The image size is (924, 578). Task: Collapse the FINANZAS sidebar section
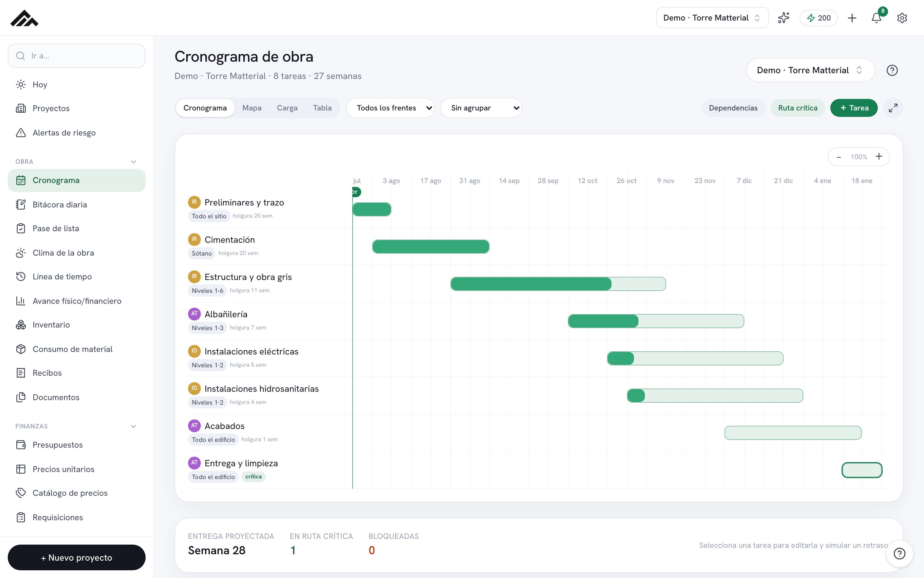coord(133,426)
